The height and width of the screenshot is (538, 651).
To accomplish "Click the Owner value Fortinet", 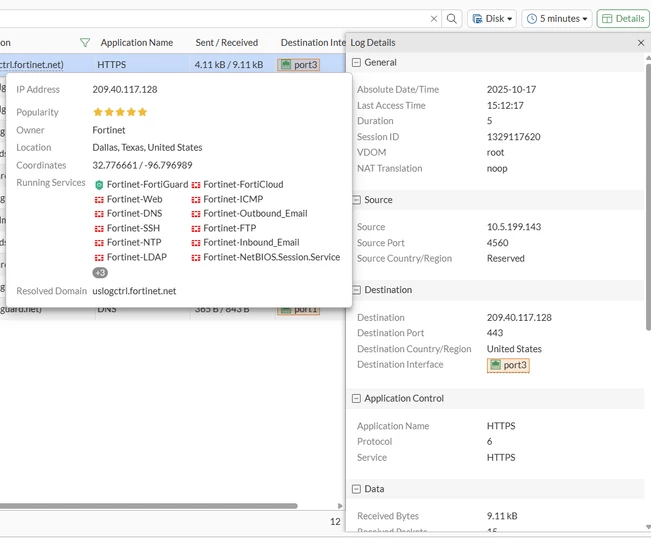I will point(109,130).
